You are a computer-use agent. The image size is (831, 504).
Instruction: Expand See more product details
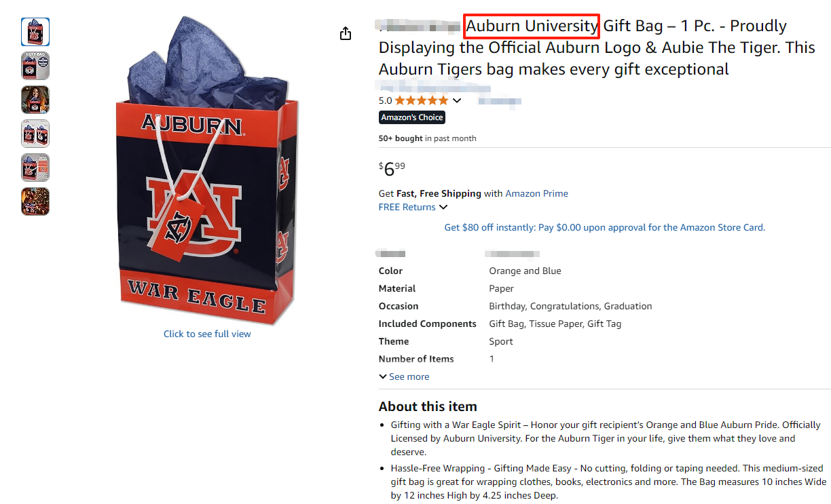[x=404, y=376]
